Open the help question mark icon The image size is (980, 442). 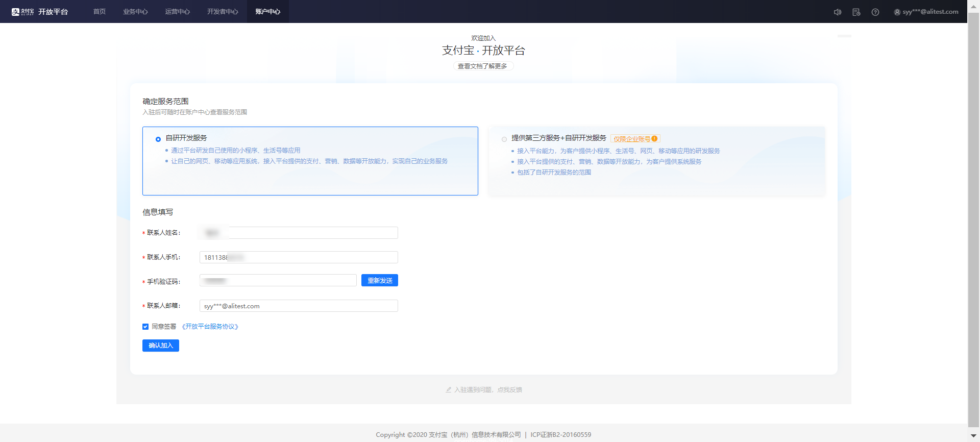[875, 12]
